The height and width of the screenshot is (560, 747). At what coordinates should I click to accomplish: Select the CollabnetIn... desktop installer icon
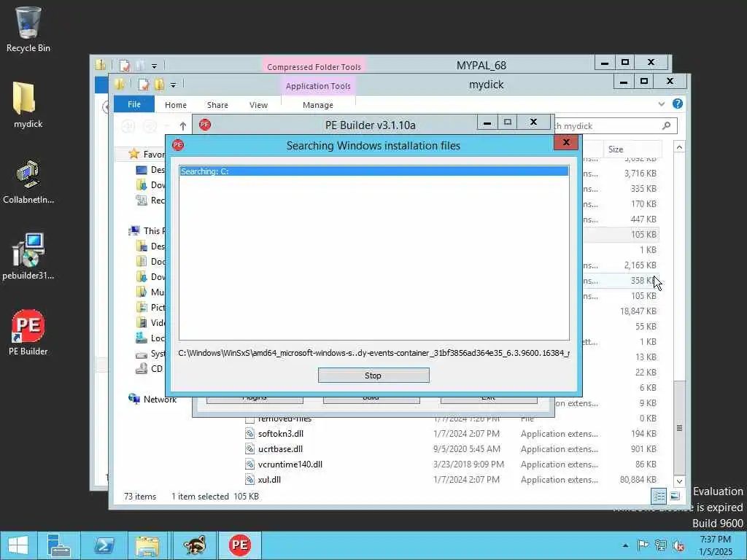28,182
